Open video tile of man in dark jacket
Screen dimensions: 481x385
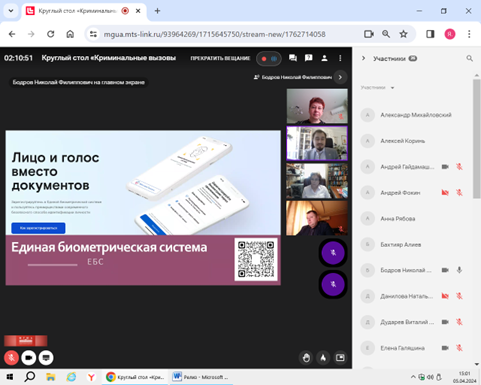(317, 218)
